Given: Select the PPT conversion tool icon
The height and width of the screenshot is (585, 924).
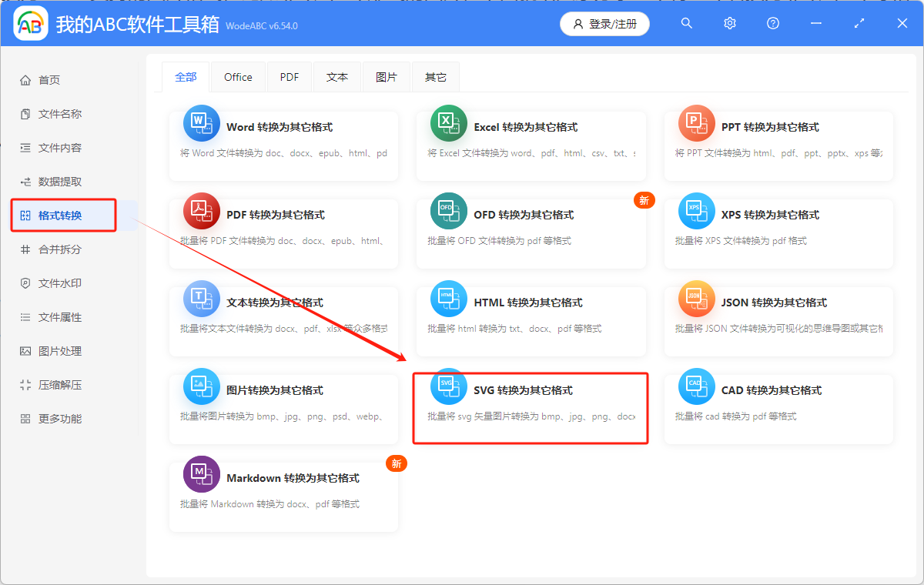Looking at the screenshot, I should 696,123.
